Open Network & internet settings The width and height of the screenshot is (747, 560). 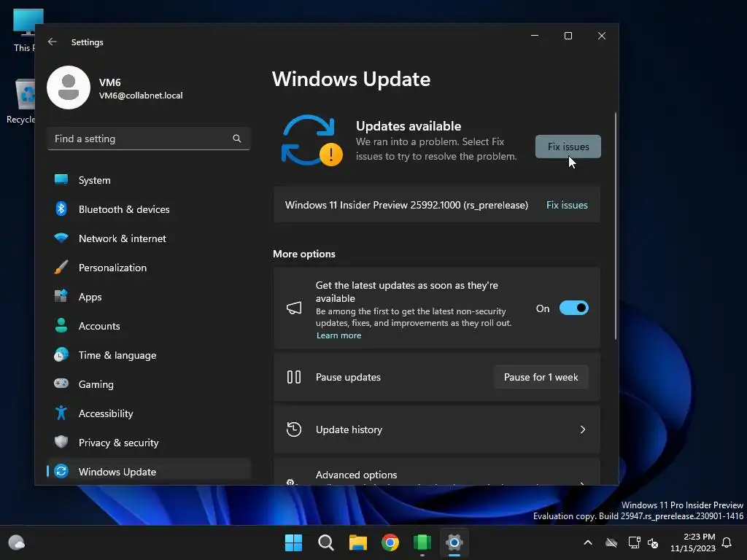[149, 238]
